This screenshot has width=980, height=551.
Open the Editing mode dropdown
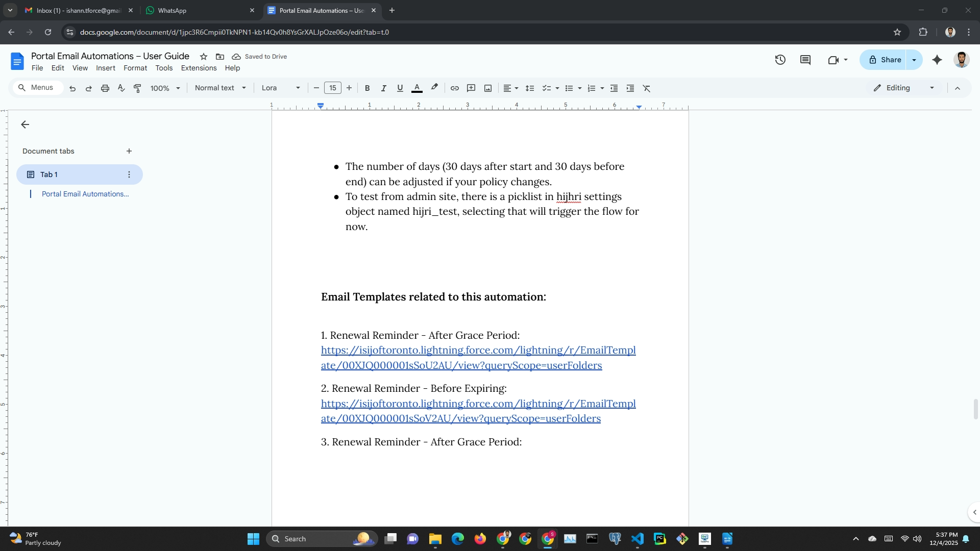[903, 88]
